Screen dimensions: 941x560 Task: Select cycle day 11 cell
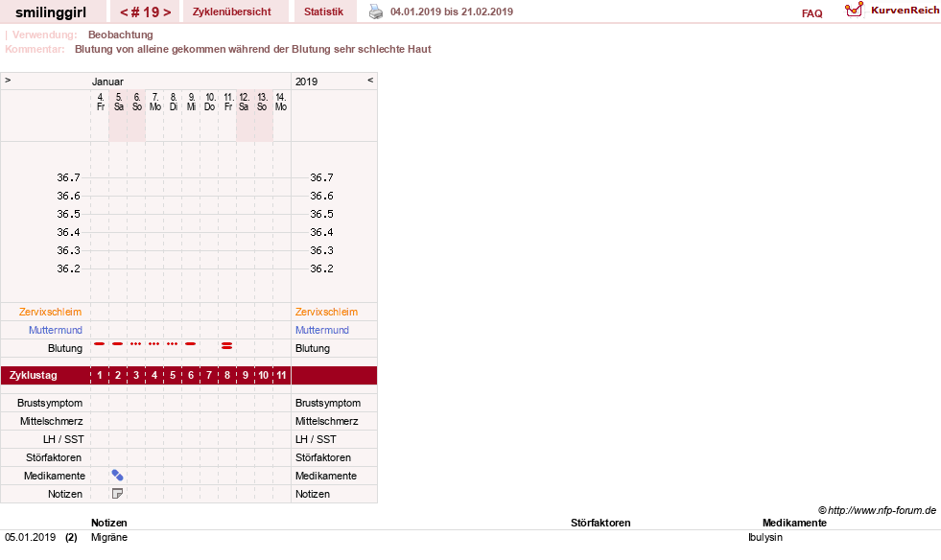[281, 375]
